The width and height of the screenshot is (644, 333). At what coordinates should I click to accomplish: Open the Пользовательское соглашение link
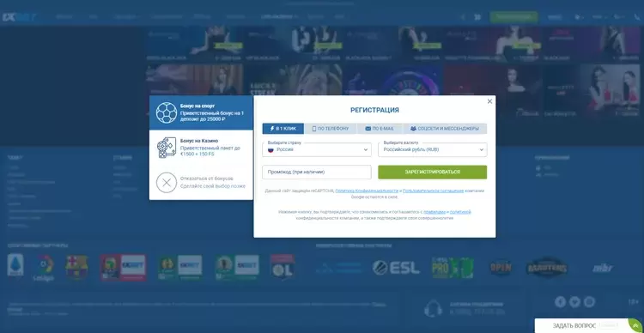click(433, 191)
